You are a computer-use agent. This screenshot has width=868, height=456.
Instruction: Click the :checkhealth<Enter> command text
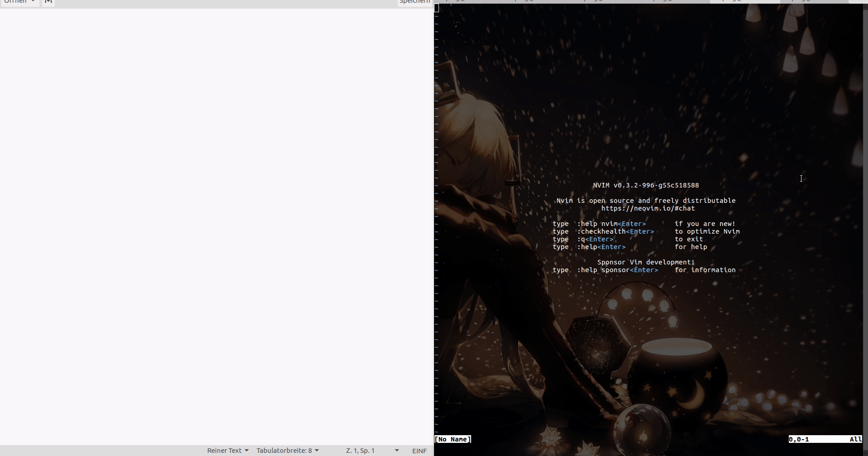coord(615,231)
